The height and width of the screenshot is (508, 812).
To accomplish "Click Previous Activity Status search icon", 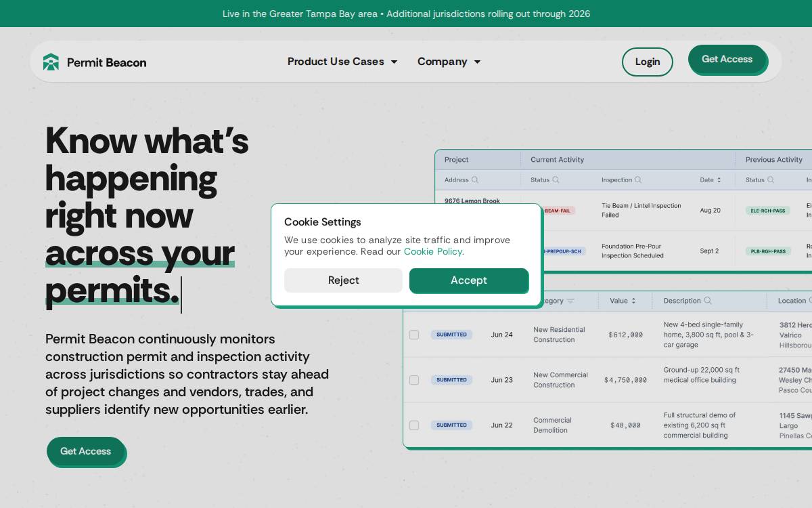I will tap(770, 180).
